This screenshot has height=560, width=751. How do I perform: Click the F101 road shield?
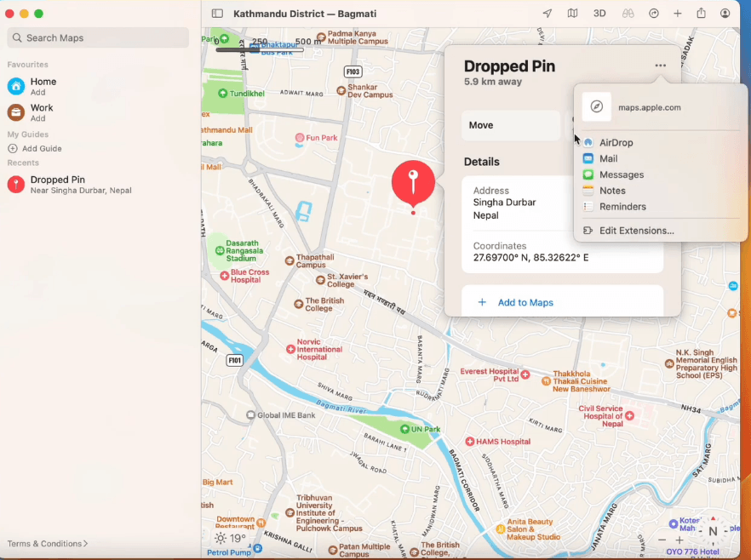(235, 360)
